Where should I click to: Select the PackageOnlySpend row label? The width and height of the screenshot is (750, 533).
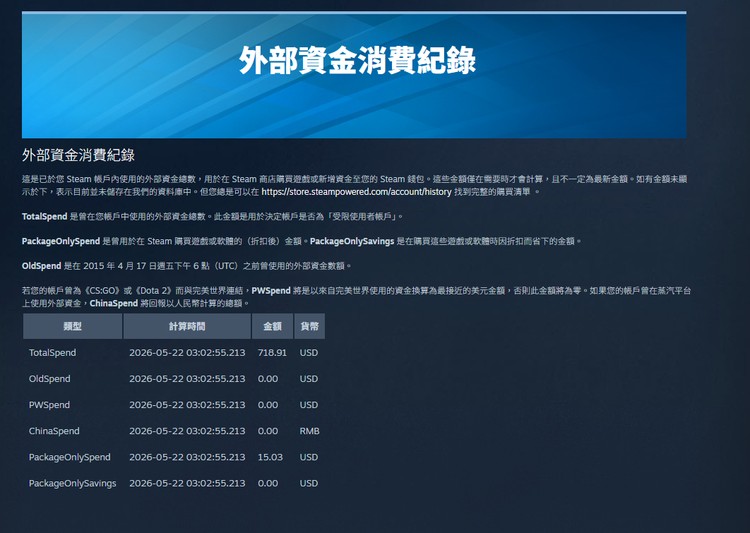69,457
